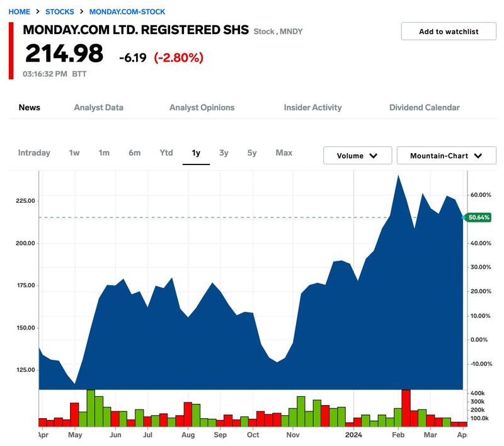Click the 150.00 price axis label
The height and width of the screenshot is (446, 504).
click(x=26, y=328)
